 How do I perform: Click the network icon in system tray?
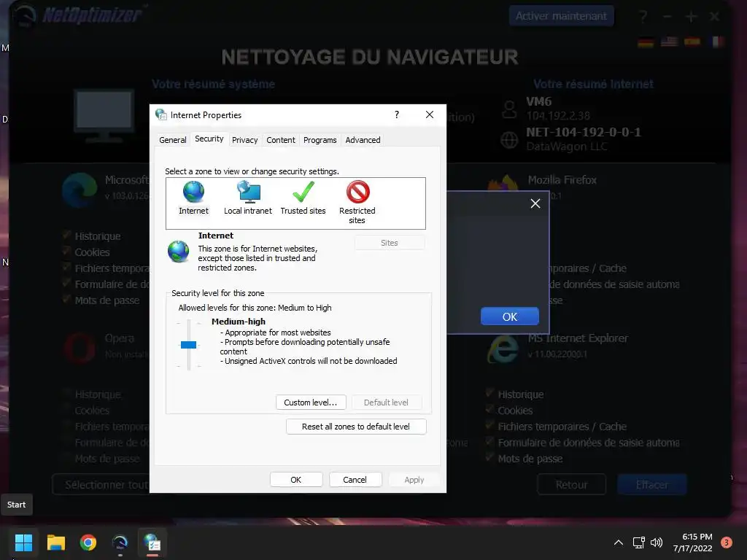638,542
